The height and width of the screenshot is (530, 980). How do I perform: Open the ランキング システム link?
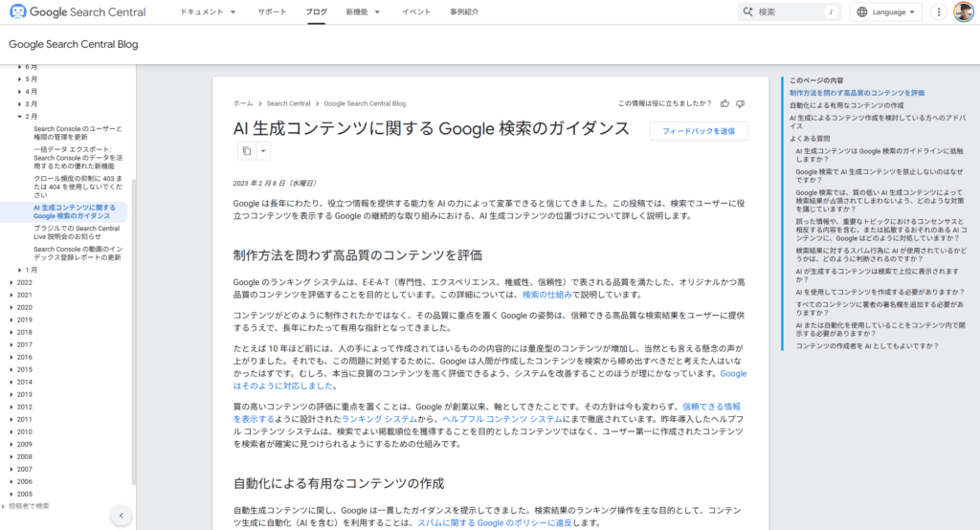point(379,419)
